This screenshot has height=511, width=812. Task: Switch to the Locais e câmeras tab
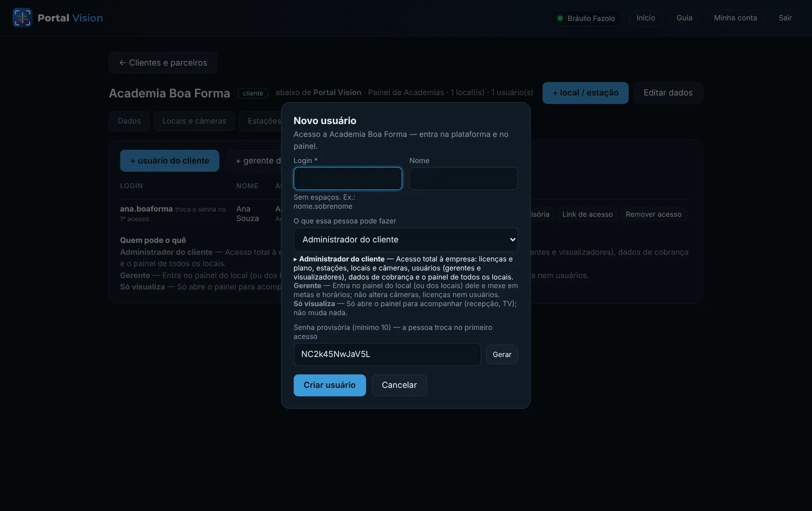click(194, 121)
